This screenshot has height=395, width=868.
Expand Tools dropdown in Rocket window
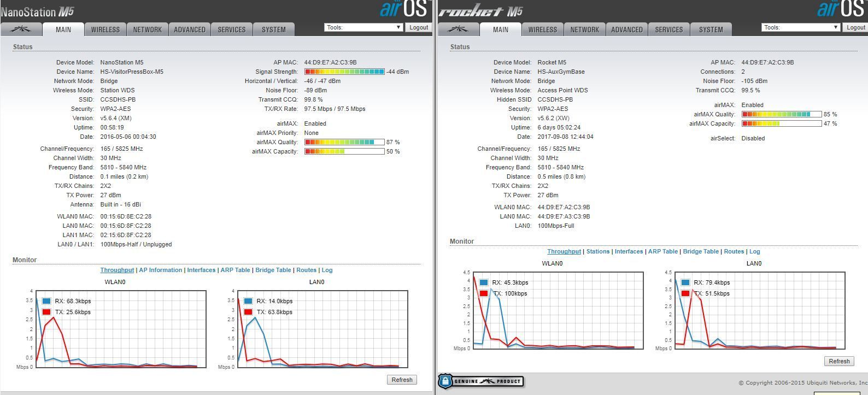coord(801,27)
